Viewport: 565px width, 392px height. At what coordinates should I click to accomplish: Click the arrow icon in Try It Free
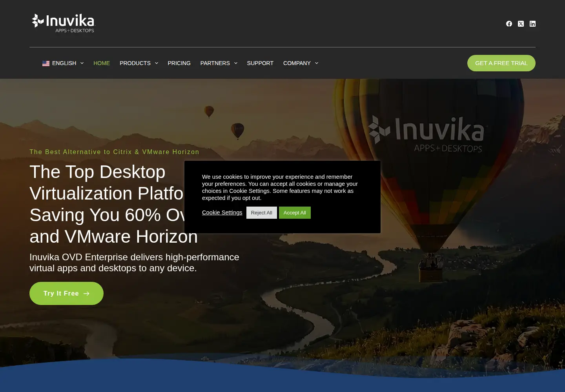click(x=86, y=294)
